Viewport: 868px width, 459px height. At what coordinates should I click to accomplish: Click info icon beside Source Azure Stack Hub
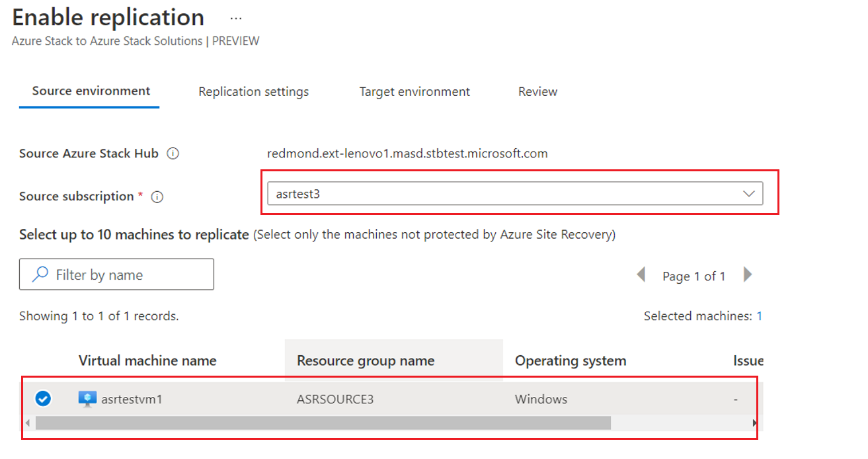coord(173,153)
